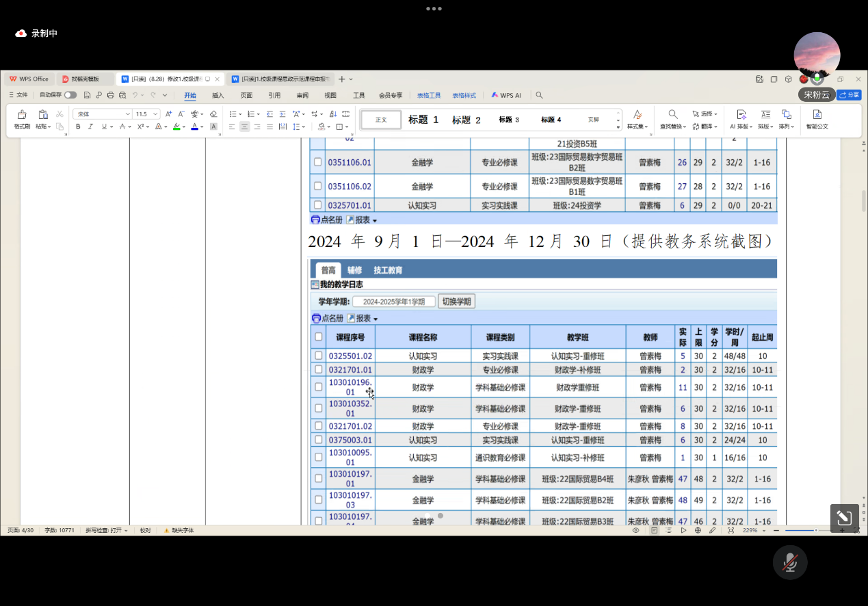Screen dimensions: 868x606
Task: Click the 智能公文 icon in ribbon
Action: point(817,118)
